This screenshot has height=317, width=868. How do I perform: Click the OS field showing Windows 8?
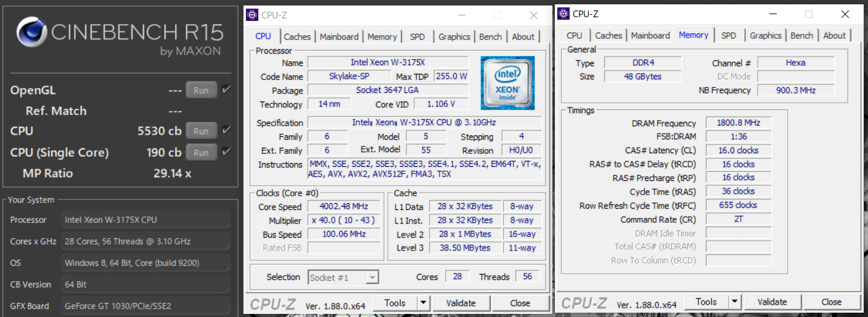146,263
